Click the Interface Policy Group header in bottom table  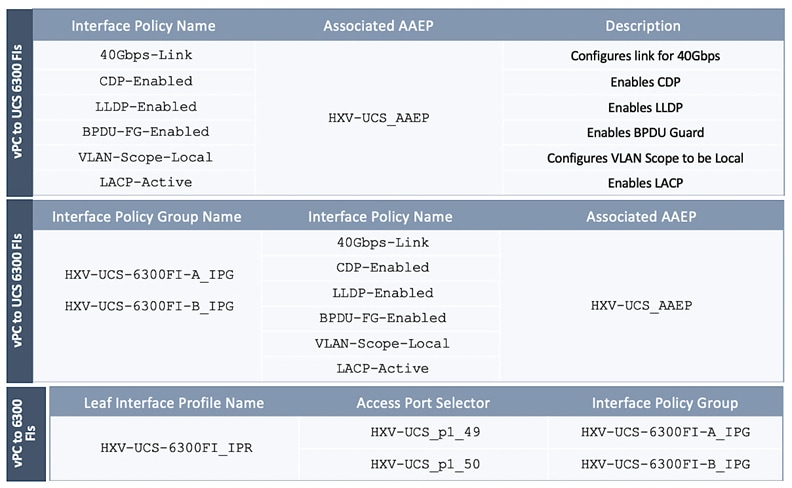[665, 403]
